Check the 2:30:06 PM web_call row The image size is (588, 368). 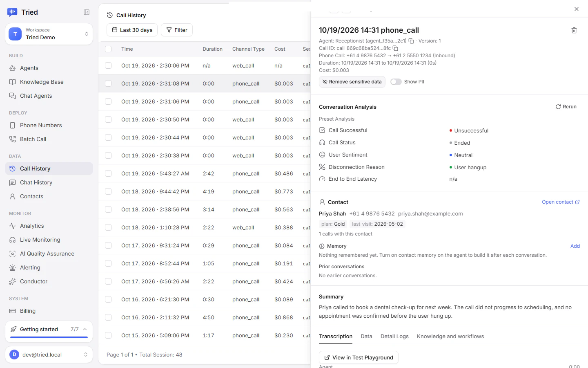[108, 65]
